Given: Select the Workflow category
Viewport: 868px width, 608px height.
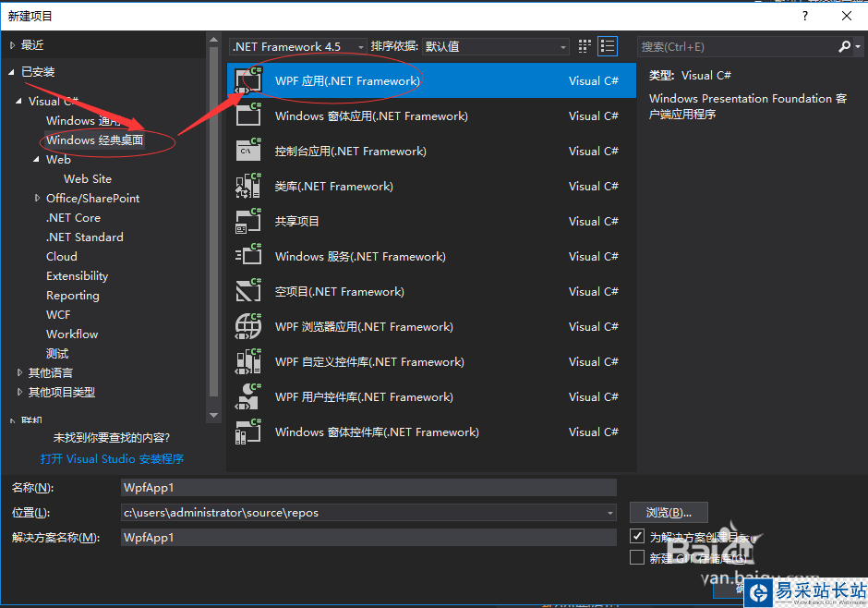Looking at the screenshot, I should [x=72, y=334].
